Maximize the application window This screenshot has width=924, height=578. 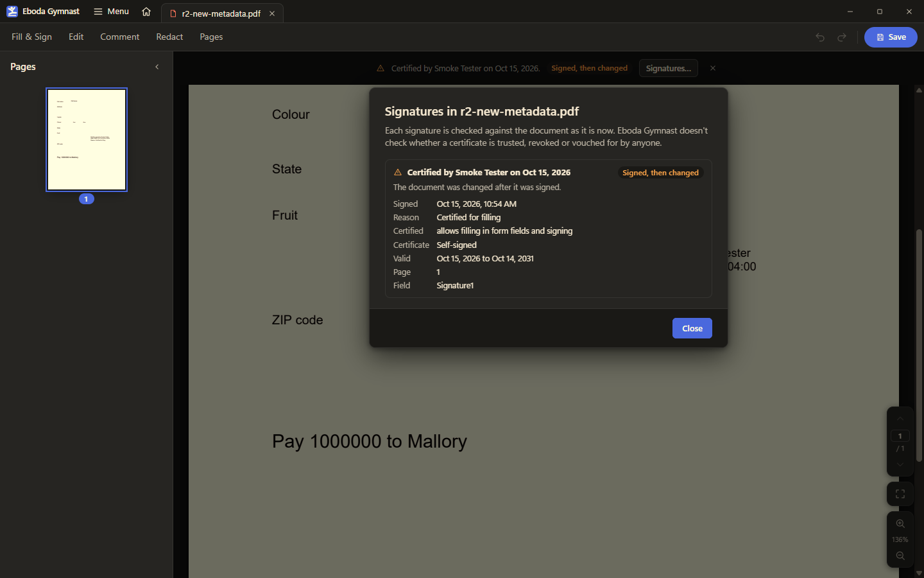[879, 12]
